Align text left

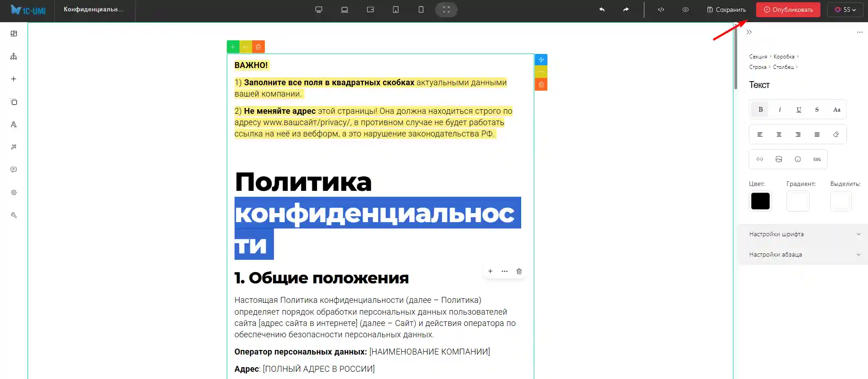(x=760, y=134)
